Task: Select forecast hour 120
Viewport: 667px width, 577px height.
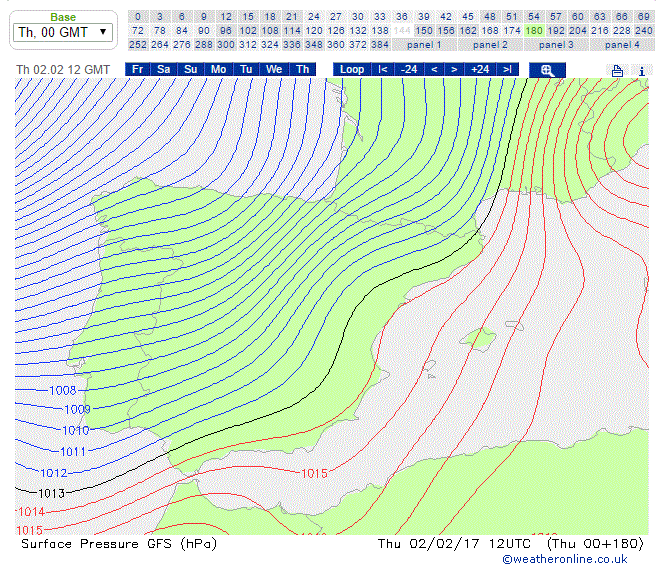Action: pyautogui.click(x=314, y=31)
